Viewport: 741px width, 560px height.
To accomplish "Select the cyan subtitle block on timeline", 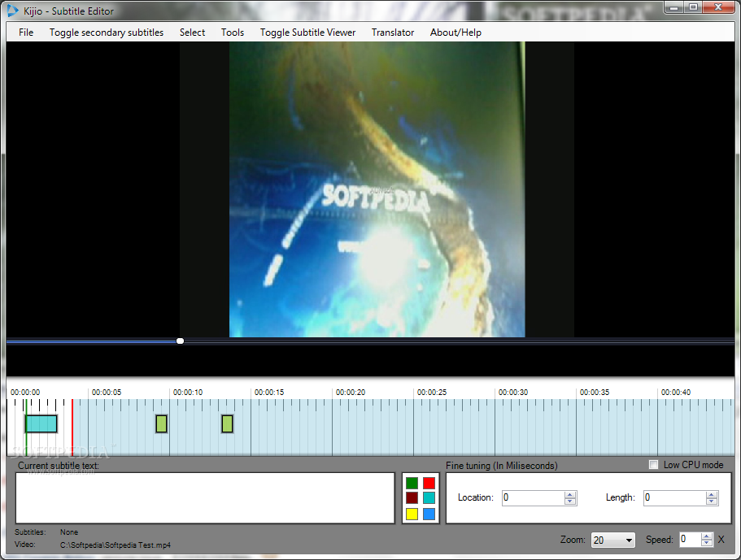I will tap(41, 423).
